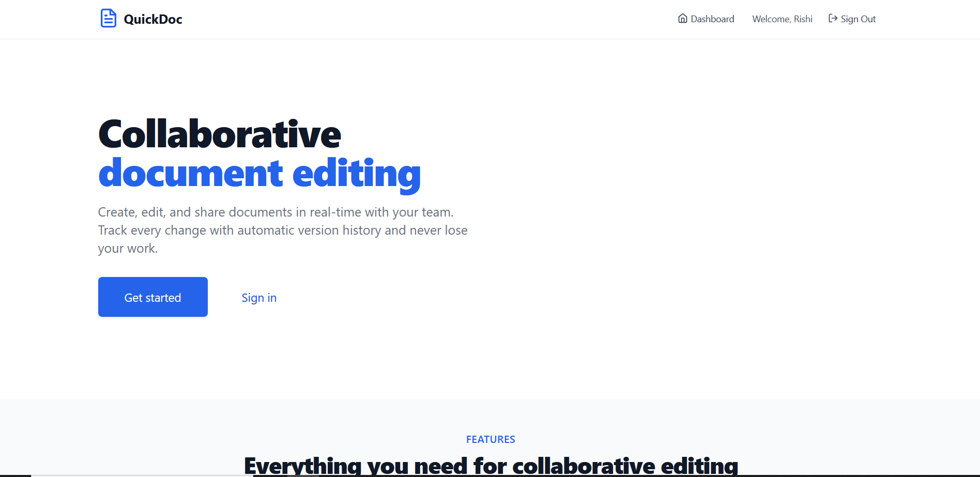
Task: Click the blue "document editing" headline
Action: tap(259, 174)
